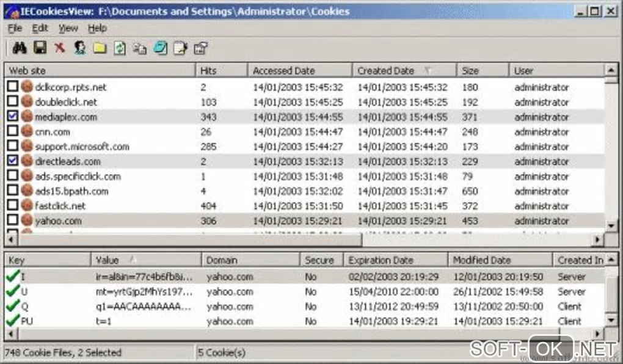Sort cookies by Secure column header
Viewport: 623px width, 364px height.
tap(322, 260)
